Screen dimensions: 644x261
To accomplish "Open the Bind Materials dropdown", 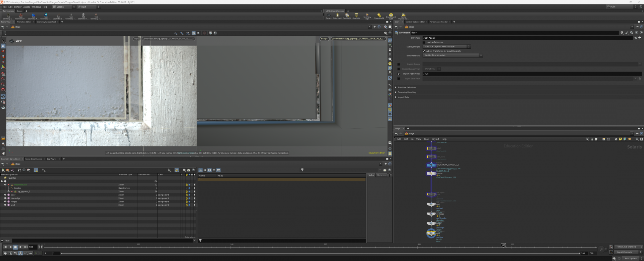I will (x=452, y=55).
